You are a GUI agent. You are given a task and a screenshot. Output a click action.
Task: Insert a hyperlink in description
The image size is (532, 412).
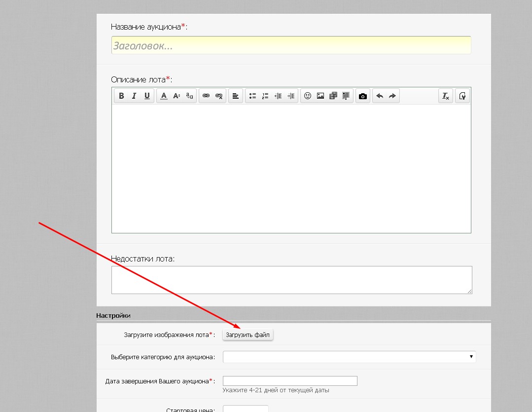click(x=206, y=96)
